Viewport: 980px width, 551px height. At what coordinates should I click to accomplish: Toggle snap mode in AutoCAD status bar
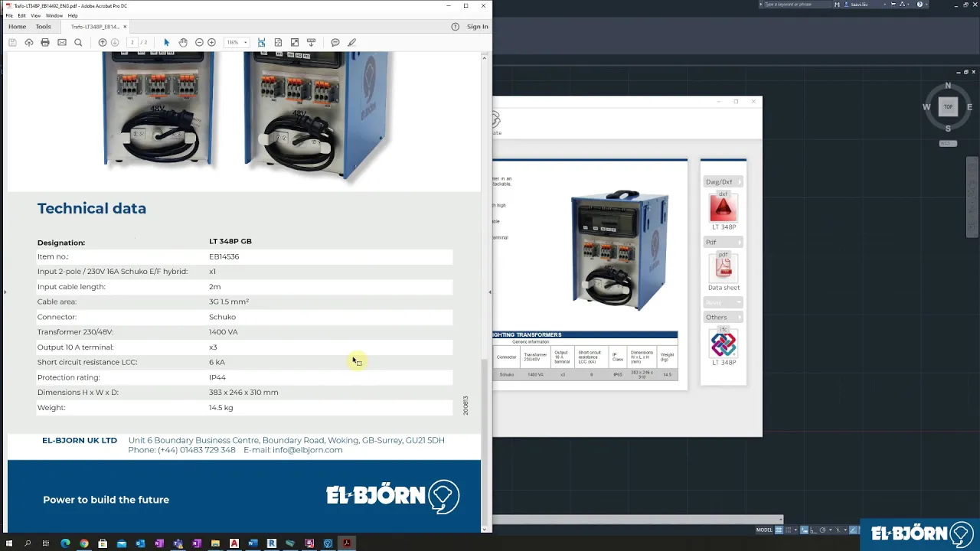click(x=789, y=530)
